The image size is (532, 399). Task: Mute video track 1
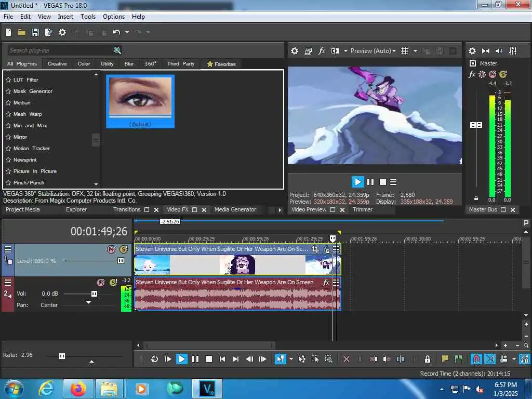pos(111,249)
